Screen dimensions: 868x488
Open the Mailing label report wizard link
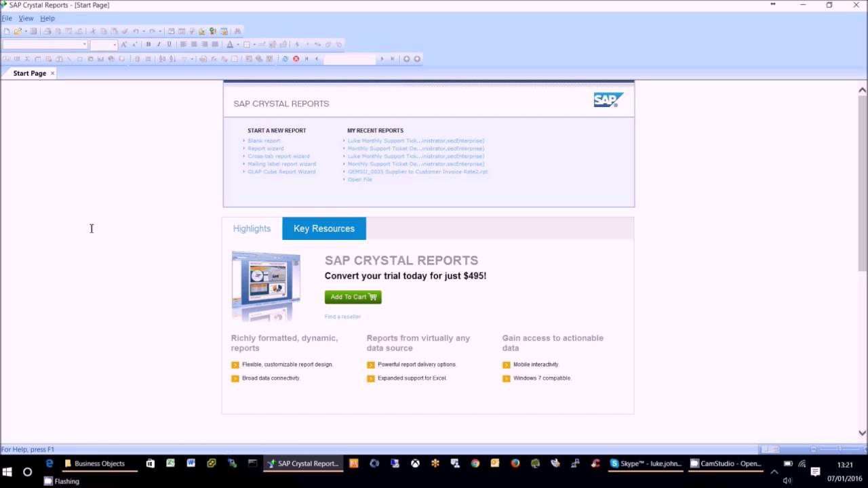tap(281, 164)
